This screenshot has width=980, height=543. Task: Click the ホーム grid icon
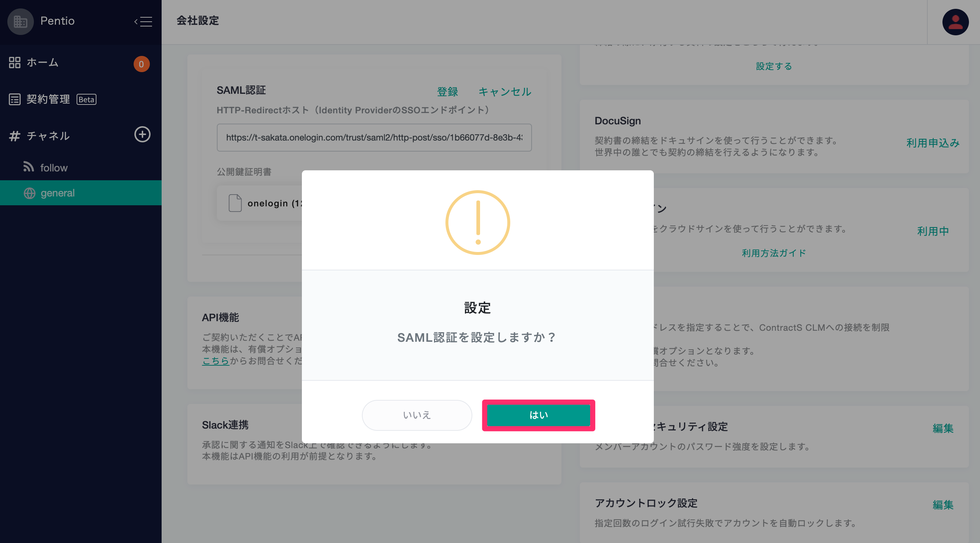point(14,63)
